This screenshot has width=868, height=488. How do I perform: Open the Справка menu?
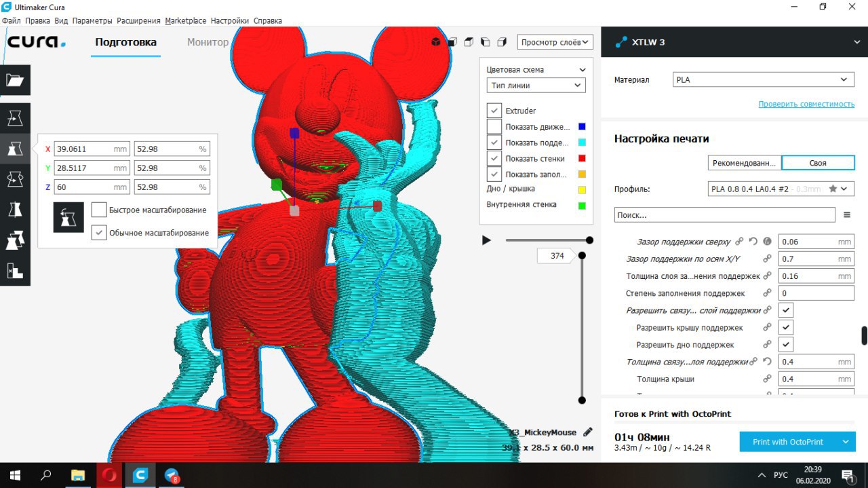pyautogui.click(x=268, y=21)
